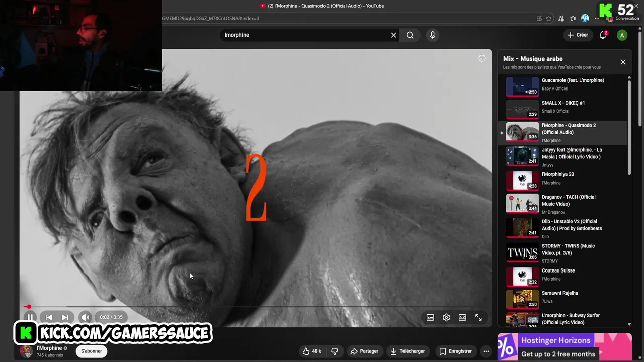Open the browser profile picture
Viewport: 644px width, 362px height.
pyautogui.click(x=585, y=18)
